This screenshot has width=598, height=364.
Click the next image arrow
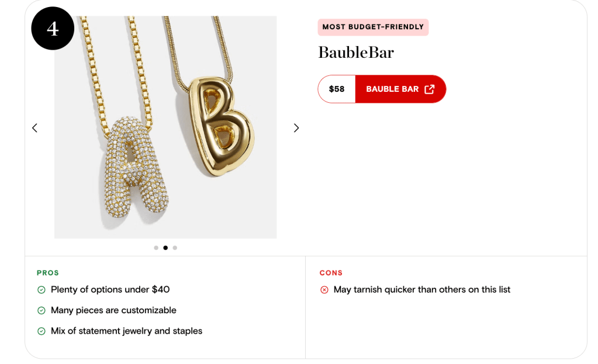coord(296,128)
